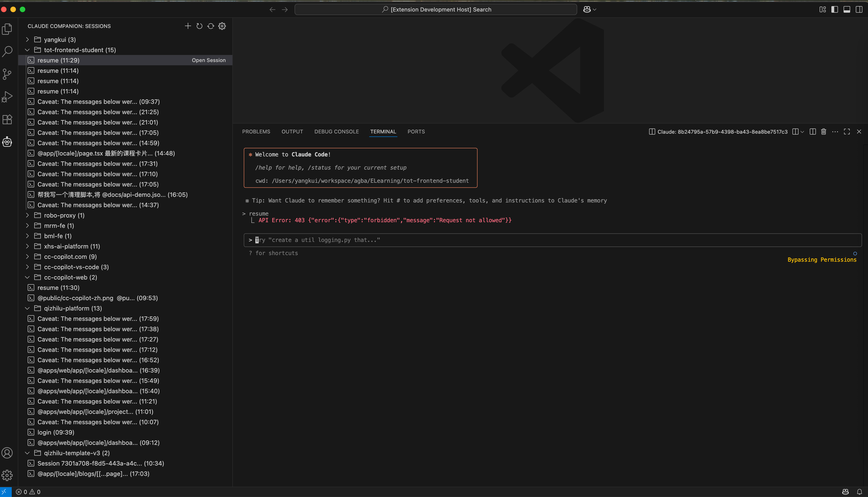This screenshot has width=868, height=497.
Task: Open the Search view in activity bar
Action: pos(7,51)
